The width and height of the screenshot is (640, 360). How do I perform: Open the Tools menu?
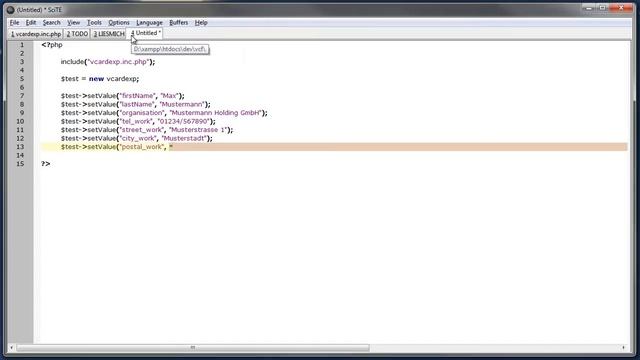94,22
